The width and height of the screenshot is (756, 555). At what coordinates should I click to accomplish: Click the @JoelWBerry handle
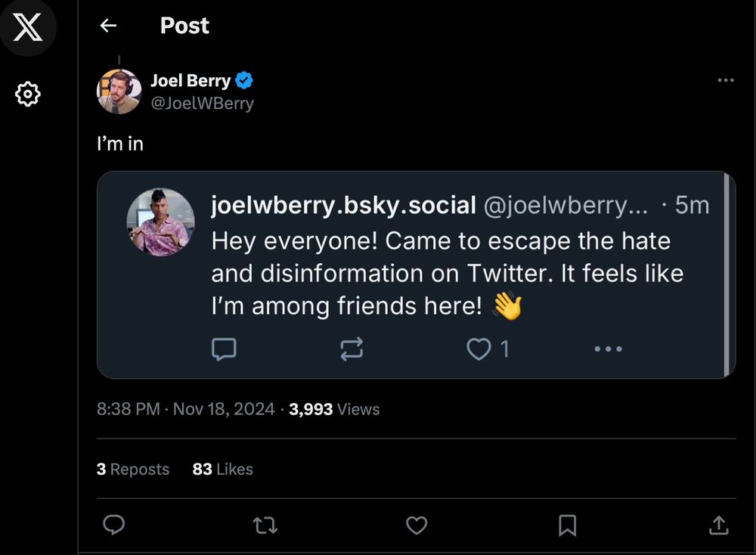pyautogui.click(x=201, y=103)
